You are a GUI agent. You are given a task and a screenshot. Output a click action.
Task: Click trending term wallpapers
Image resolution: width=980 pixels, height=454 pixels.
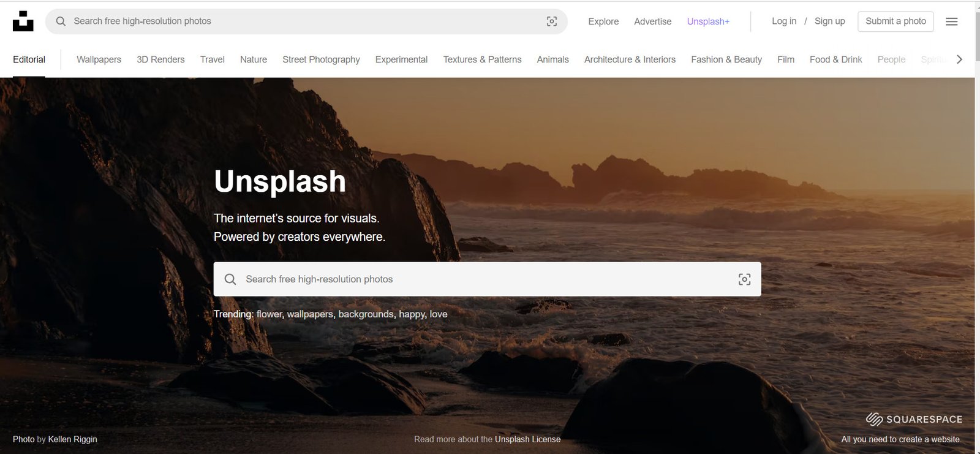tap(311, 314)
